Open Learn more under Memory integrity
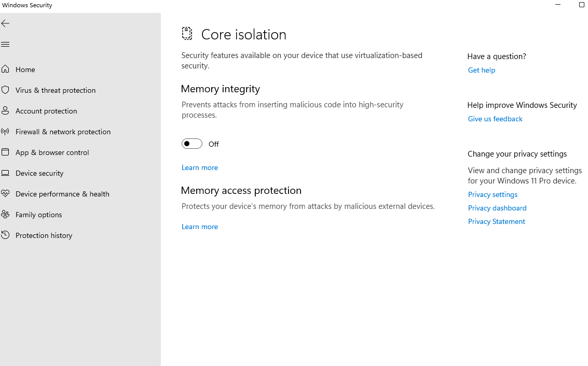This screenshot has height=366, width=588. 200,167
